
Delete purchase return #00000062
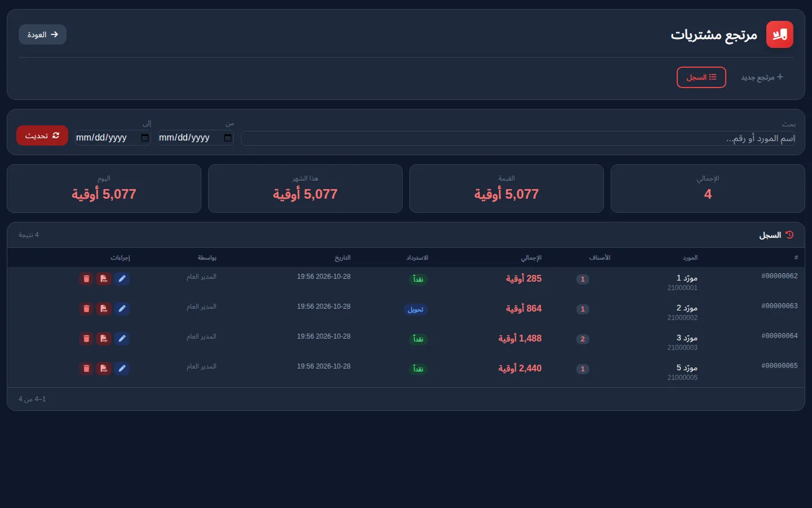click(86, 279)
